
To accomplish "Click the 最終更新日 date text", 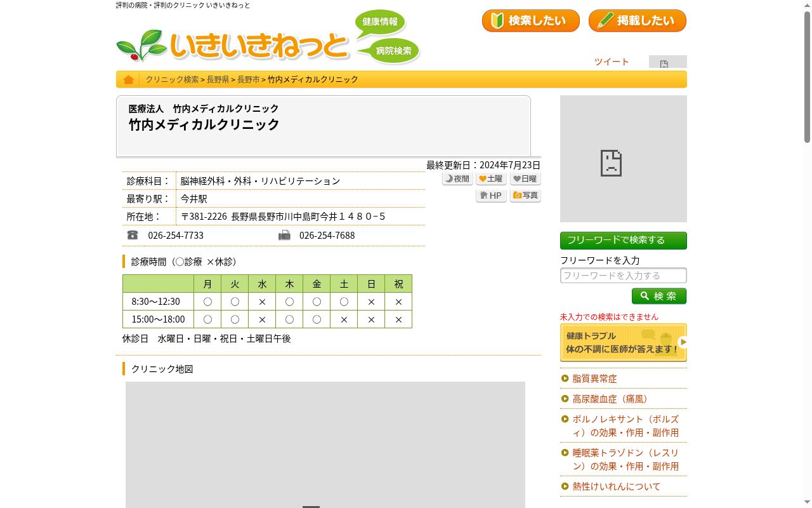I will click(x=483, y=165).
